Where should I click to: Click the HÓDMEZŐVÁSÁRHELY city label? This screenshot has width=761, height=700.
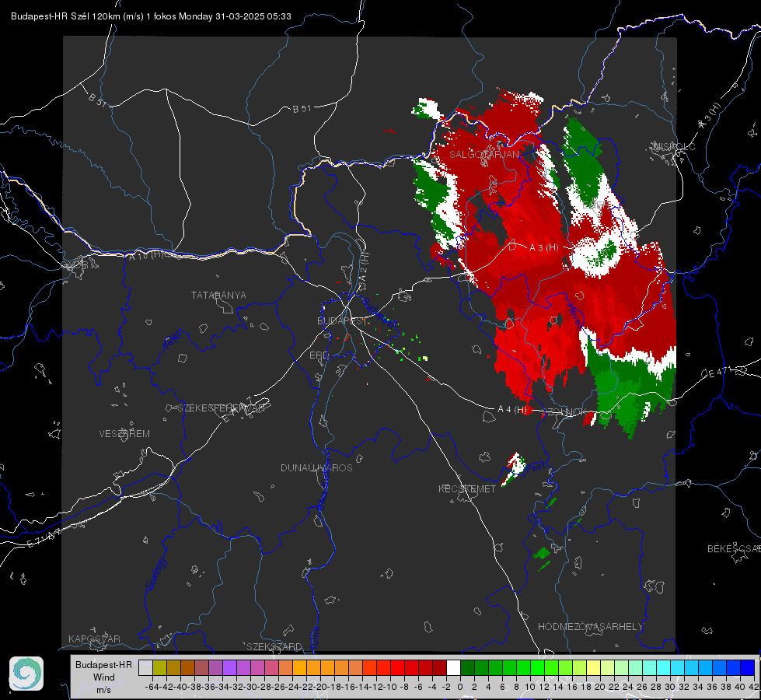(591, 627)
